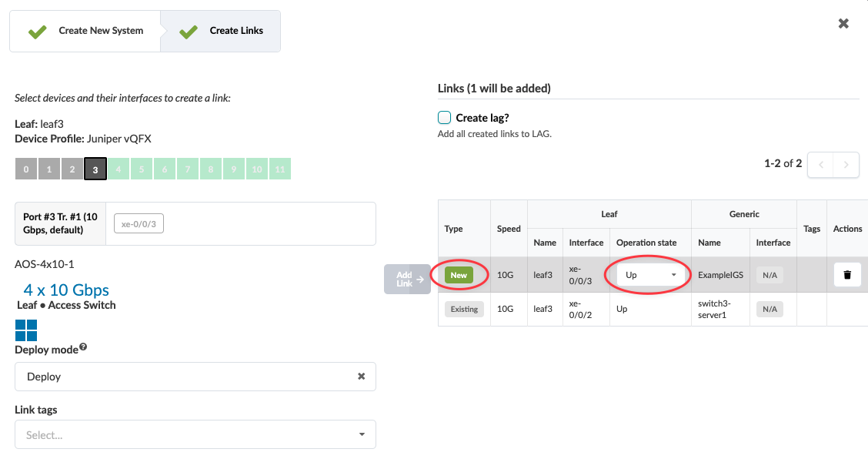This screenshot has height=459, width=868.
Task: Click the Deploy mode help icon
Action: (83, 347)
